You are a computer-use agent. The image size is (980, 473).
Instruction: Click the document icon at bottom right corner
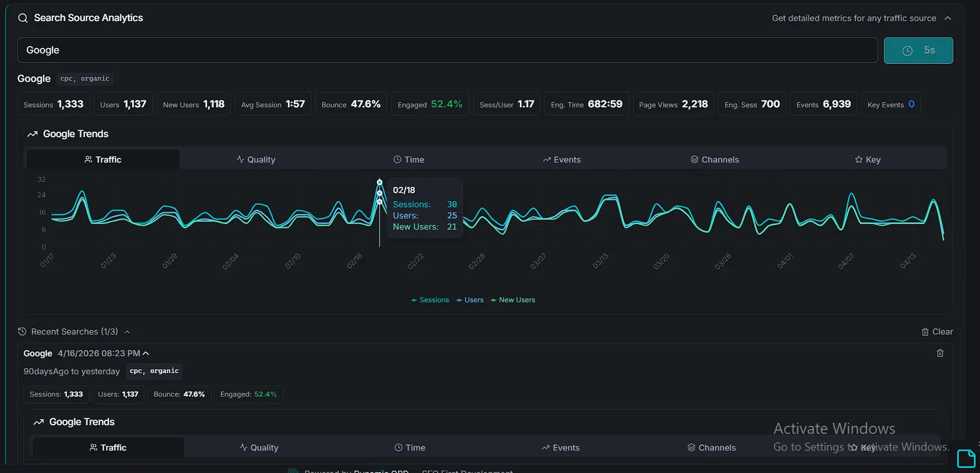pyautogui.click(x=966, y=458)
